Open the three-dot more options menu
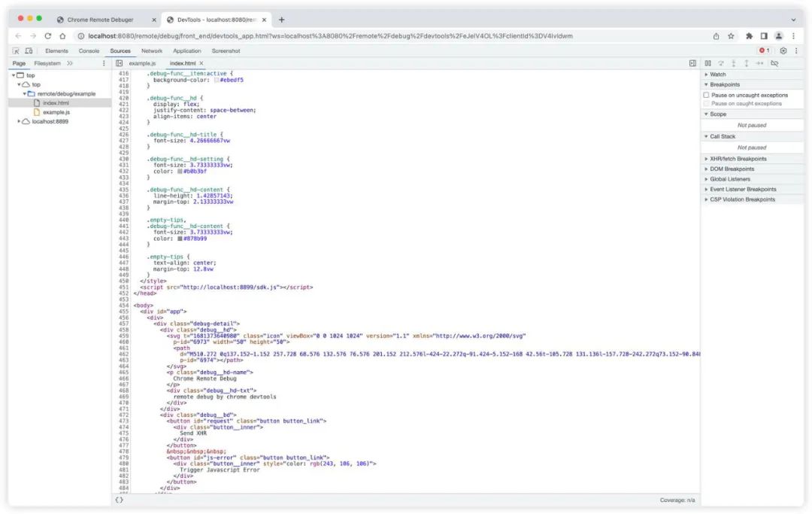Screen dimensions: 812x514 pyautogui.click(x=796, y=50)
